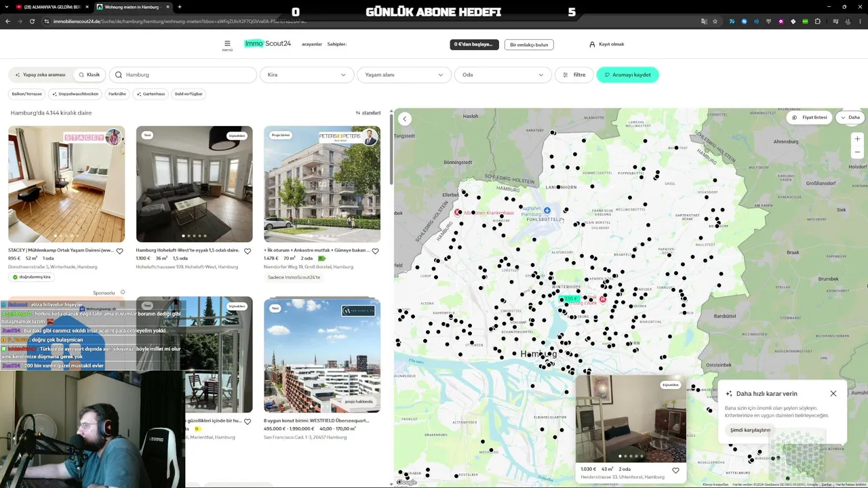Expand the Kira dropdown
The width and height of the screenshot is (868, 488).
[x=307, y=75]
